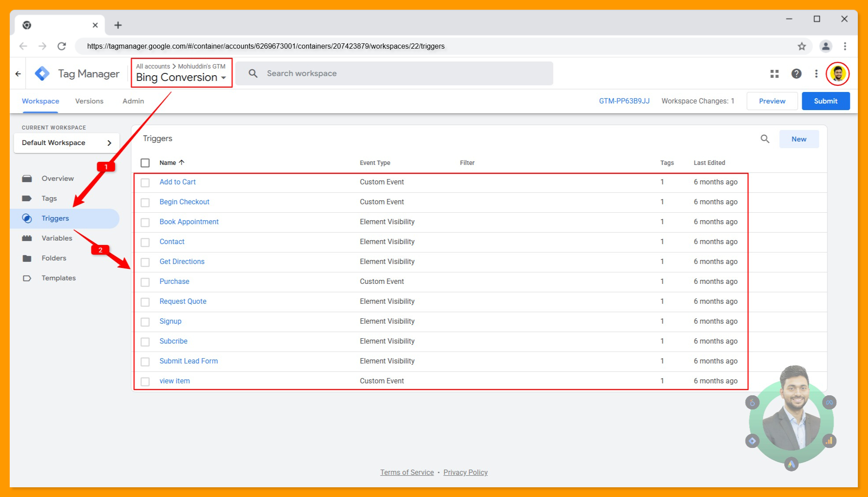
Task: Click the browser address bar URL
Action: click(x=265, y=46)
